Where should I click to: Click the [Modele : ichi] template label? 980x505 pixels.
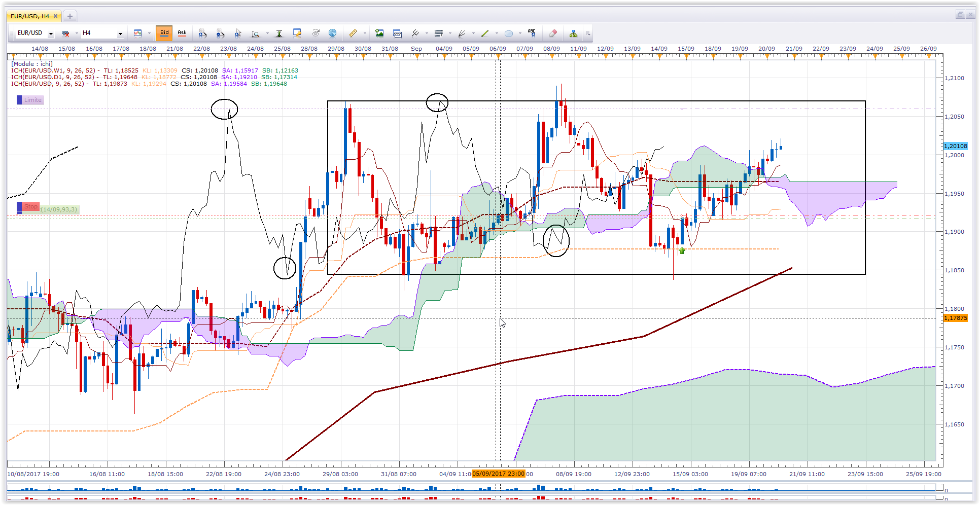(32, 64)
